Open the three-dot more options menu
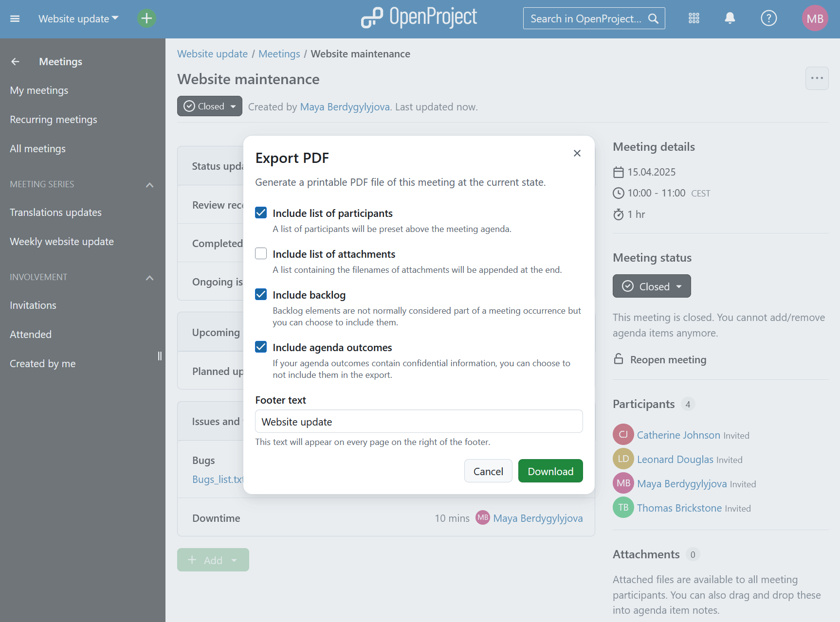 pyautogui.click(x=817, y=78)
